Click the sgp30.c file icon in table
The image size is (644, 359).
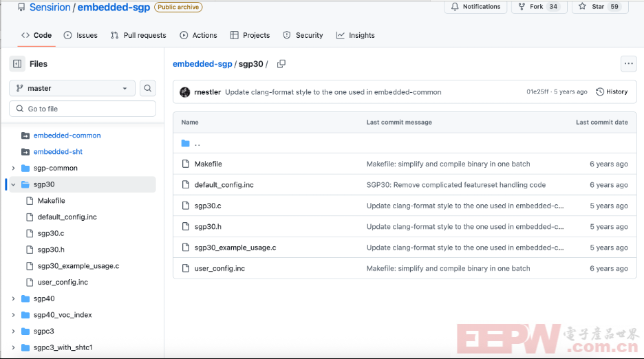[186, 206]
